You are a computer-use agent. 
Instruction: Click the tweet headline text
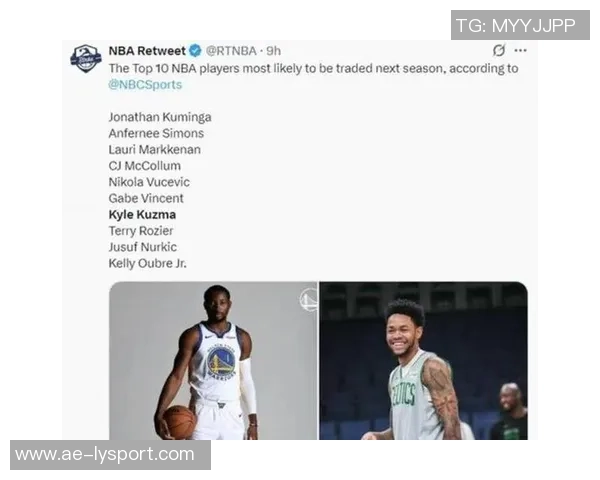coord(313,69)
